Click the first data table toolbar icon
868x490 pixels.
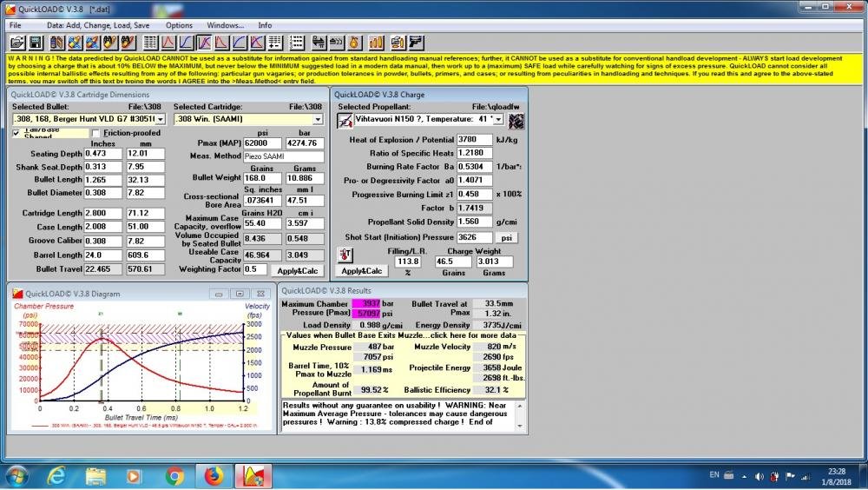pyautogui.click(x=149, y=42)
